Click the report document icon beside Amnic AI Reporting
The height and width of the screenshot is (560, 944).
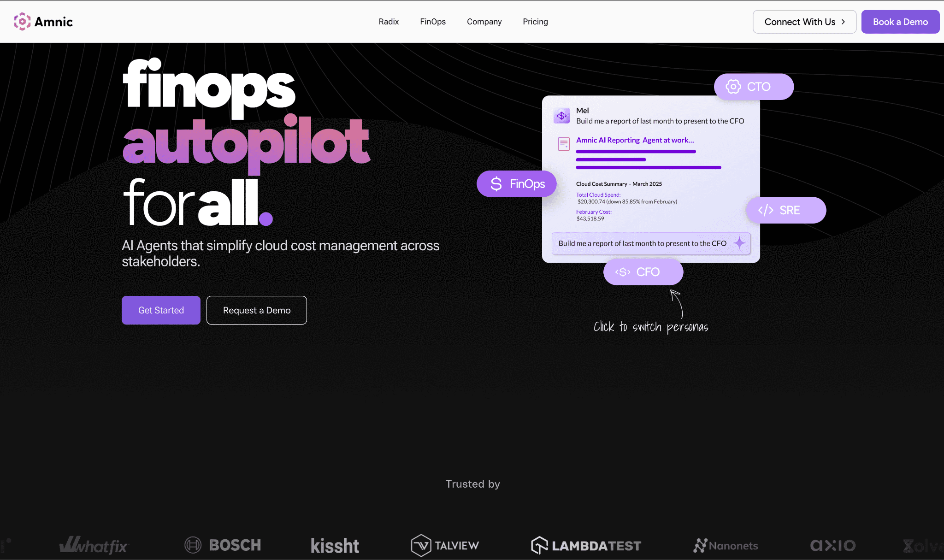(564, 144)
